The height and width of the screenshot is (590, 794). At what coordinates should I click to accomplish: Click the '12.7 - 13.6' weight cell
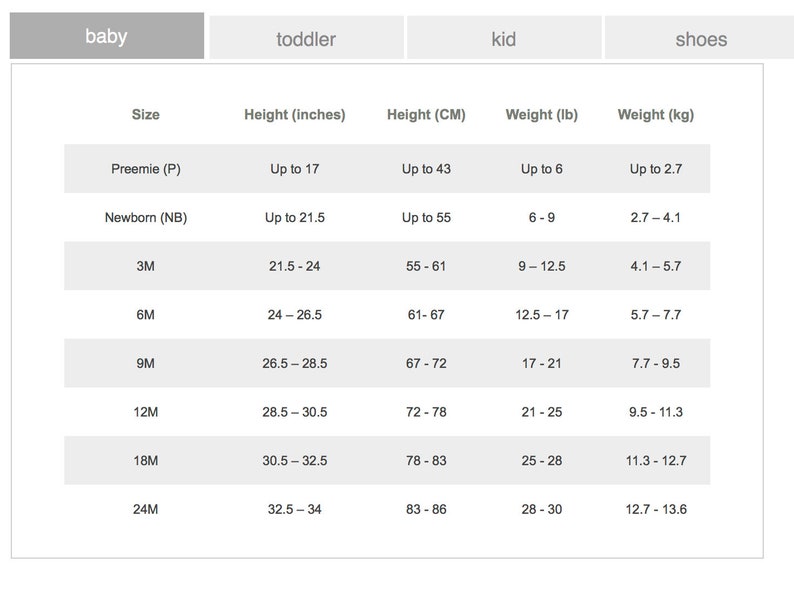(656, 509)
